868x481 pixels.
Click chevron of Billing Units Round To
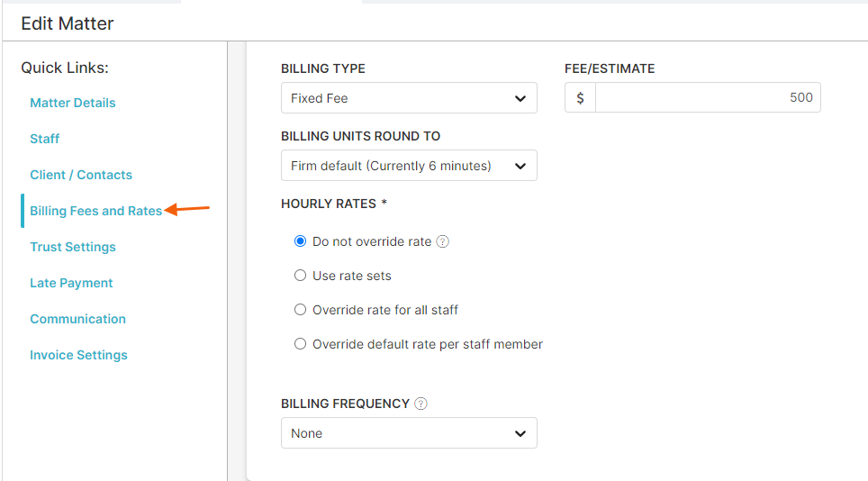point(520,166)
